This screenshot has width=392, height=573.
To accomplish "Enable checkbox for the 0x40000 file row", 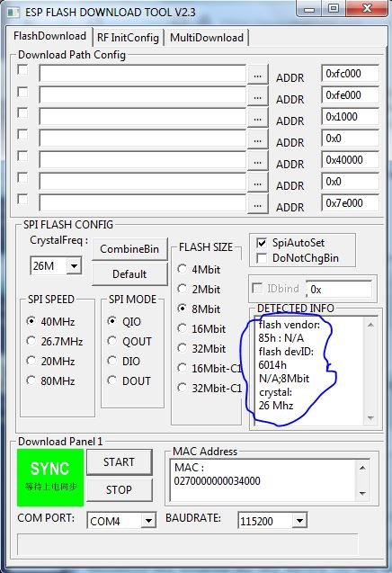I will pos(22,156).
